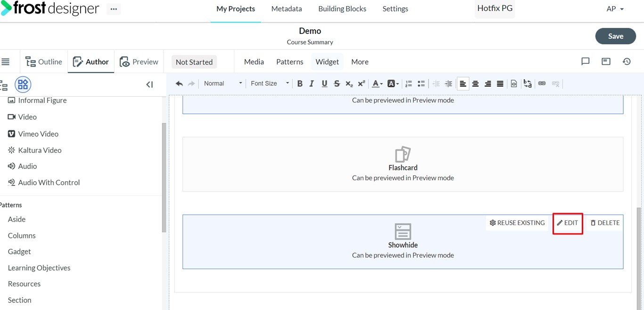Align text right
Image resolution: width=644 pixels, height=310 pixels.
(488, 84)
